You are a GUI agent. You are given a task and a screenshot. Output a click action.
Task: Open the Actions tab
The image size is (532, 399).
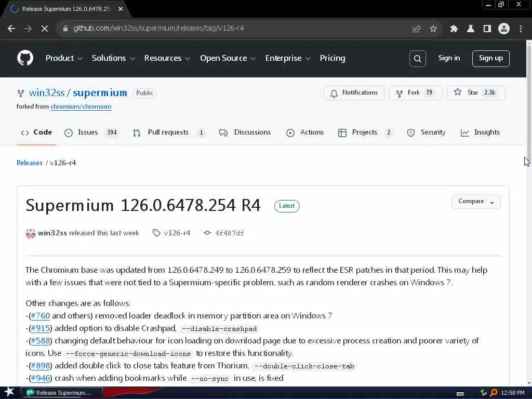[305, 132]
